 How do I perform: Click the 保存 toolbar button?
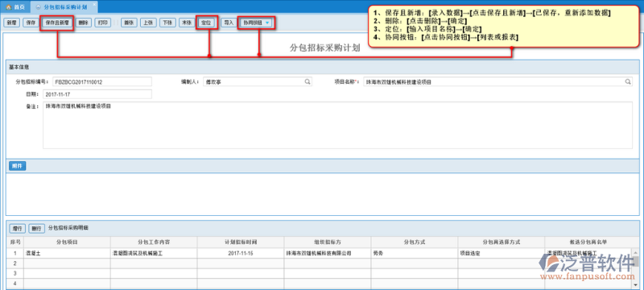click(31, 23)
